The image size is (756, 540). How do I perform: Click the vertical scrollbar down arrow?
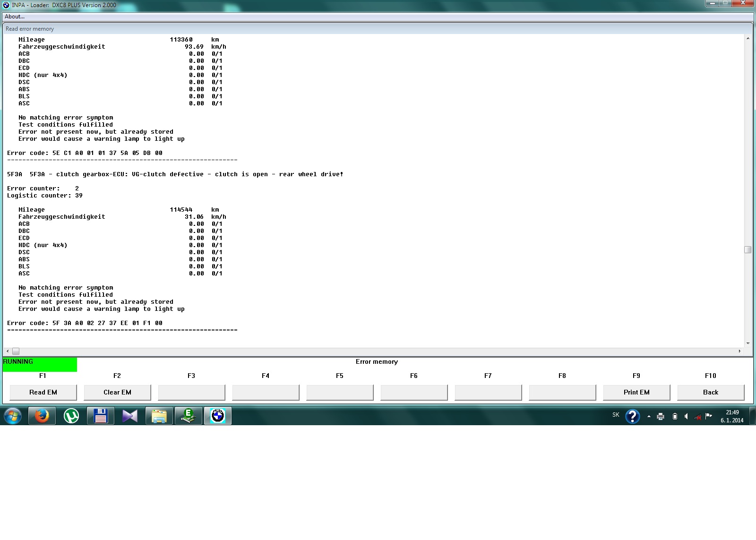click(747, 343)
